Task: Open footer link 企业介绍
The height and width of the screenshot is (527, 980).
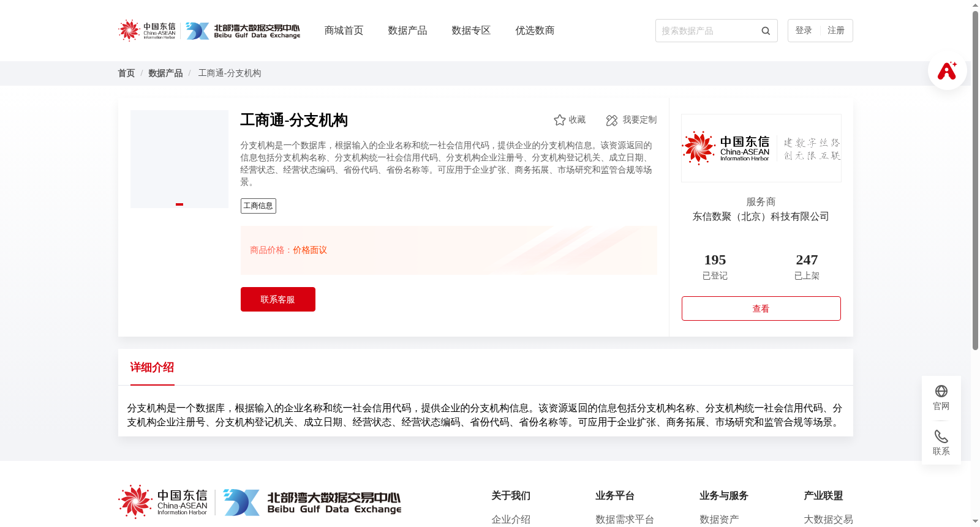Action: pos(511,520)
